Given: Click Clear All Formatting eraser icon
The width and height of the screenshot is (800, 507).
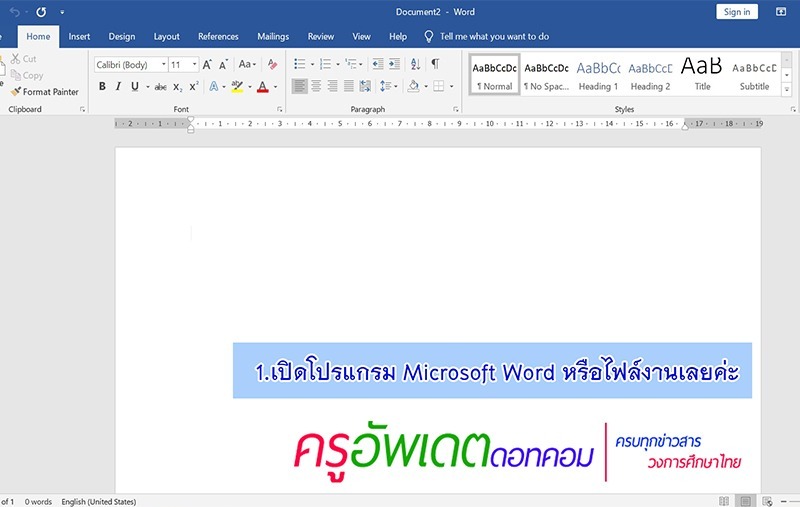Looking at the screenshot, I should click(x=272, y=64).
